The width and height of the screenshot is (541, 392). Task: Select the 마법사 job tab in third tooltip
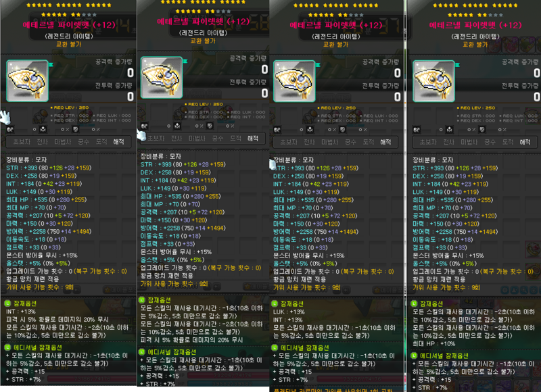point(329,142)
